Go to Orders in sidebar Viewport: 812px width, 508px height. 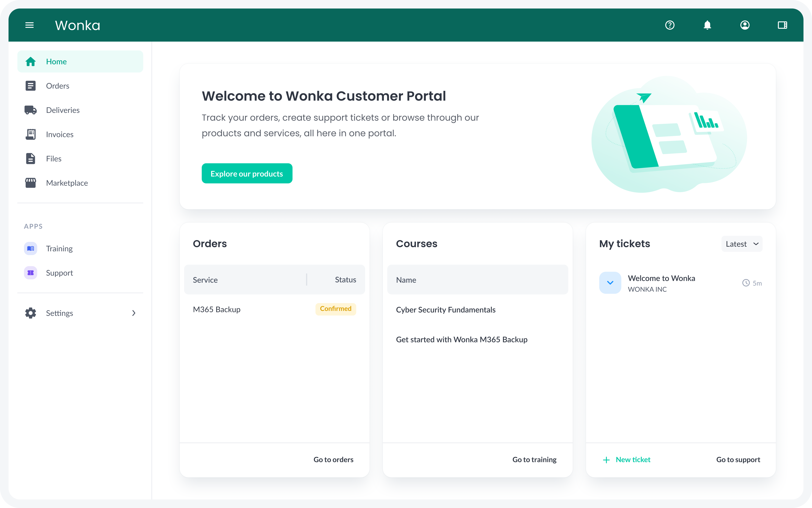[x=57, y=86]
